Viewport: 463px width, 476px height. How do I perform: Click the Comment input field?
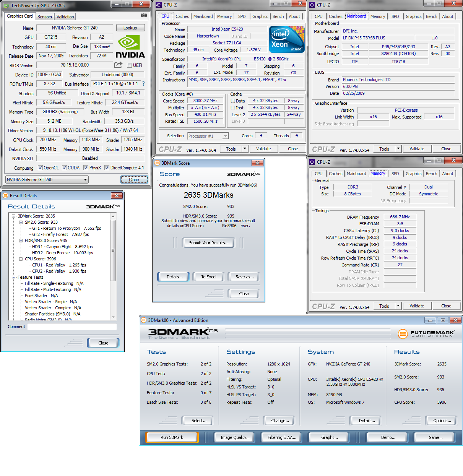point(72,327)
